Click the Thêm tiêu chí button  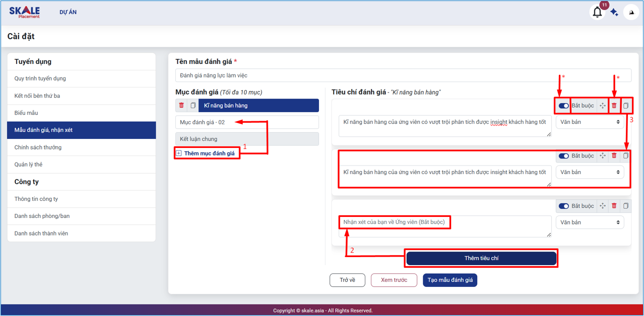point(481,258)
